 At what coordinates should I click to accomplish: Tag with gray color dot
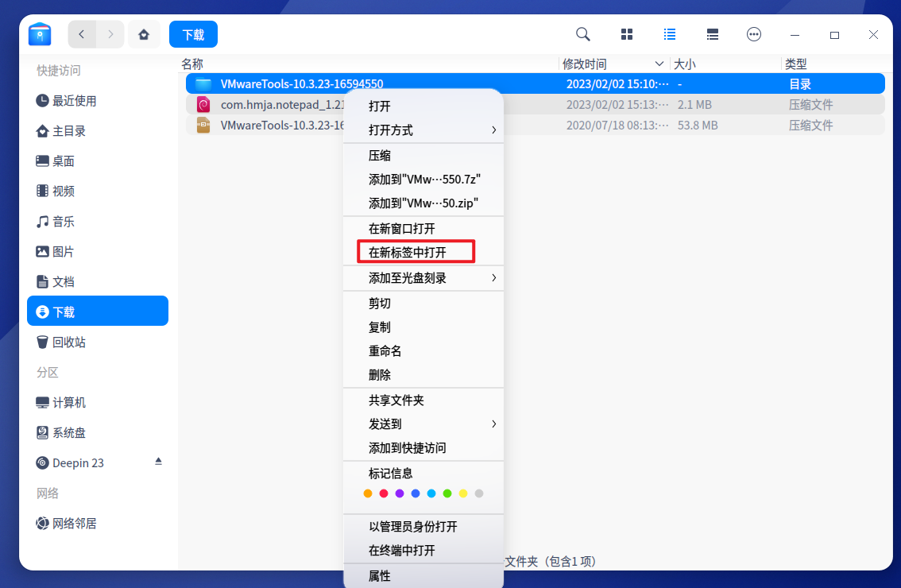pos(479,493)
